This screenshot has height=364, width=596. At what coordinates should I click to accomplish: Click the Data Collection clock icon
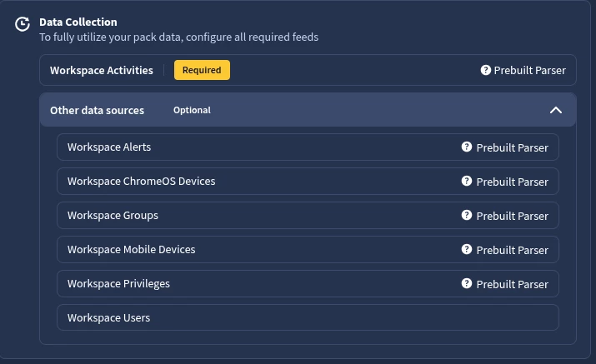coord(23,24)
